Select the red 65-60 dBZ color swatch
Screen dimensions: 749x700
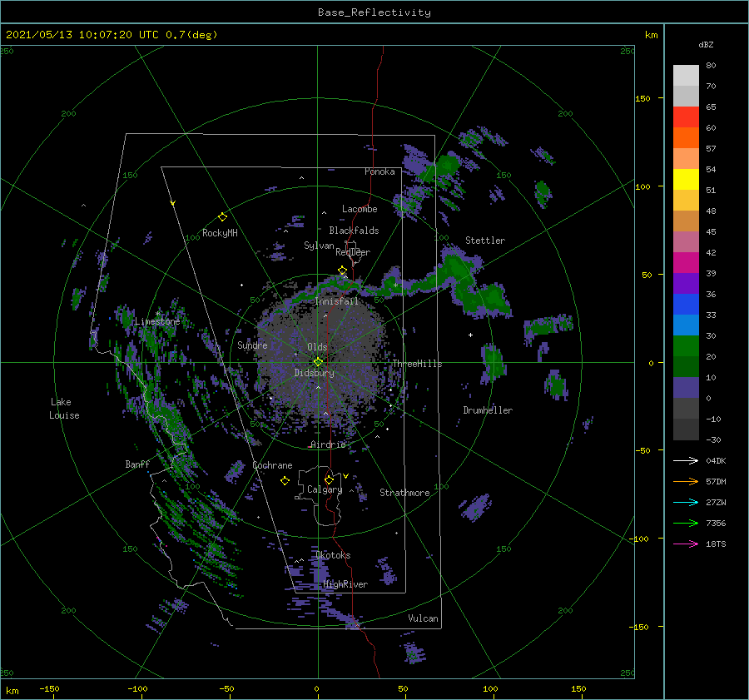coord(686,117)
